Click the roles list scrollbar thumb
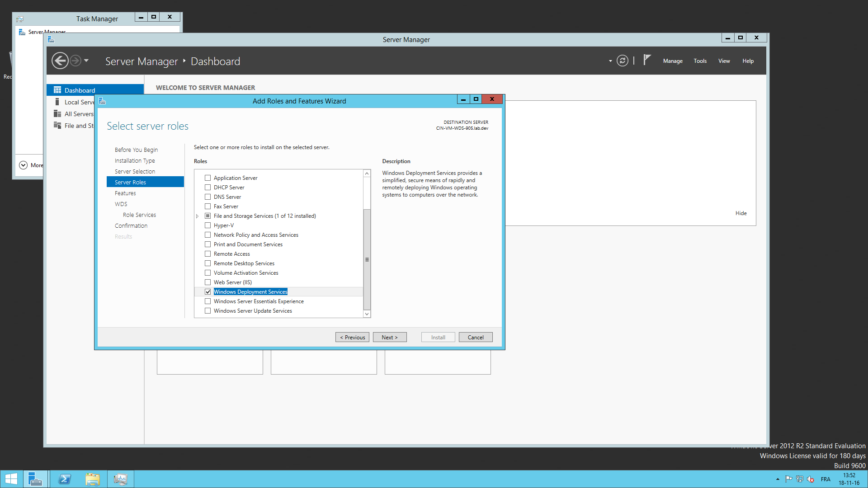The height and width of the screenshot is (488, 868). pos(367,259)
